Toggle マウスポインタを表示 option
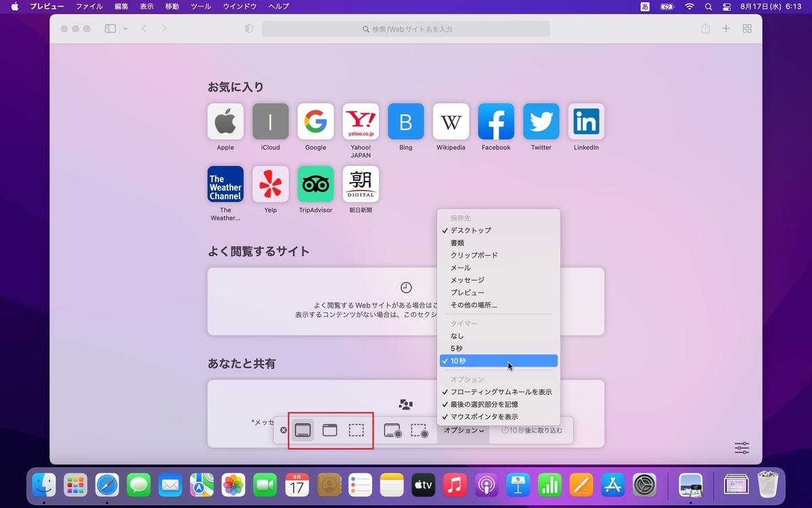The width and height of the screenshot is (812, 508). [499, 417]
